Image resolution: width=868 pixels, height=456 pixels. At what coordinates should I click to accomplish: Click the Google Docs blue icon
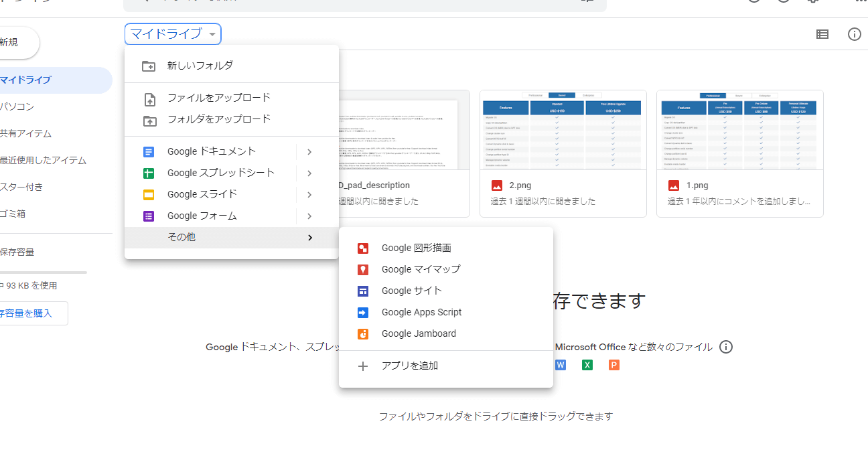149,152
